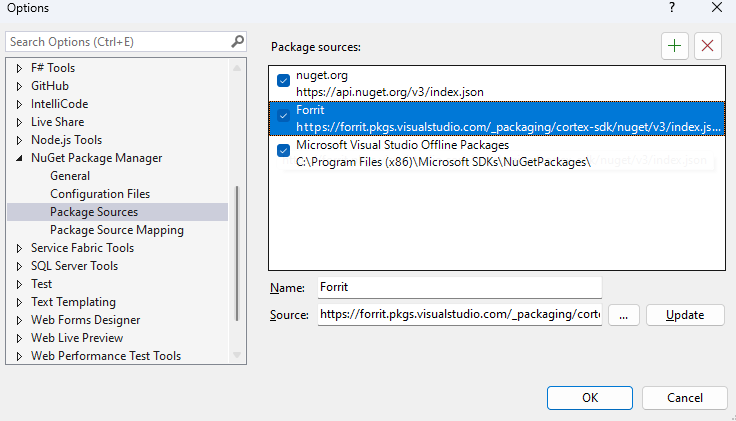Click into the Name text field
This screenshot has height=421, width=736.
[x=459, y=288]
